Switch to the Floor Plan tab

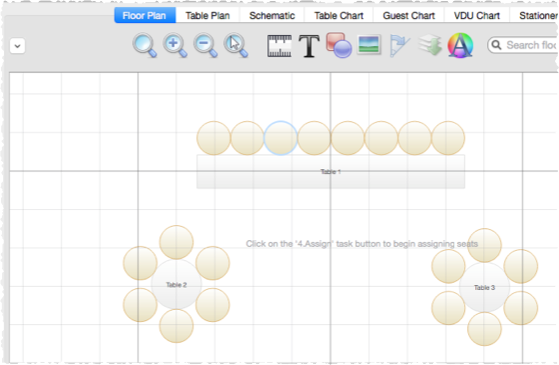click(145, 16)
